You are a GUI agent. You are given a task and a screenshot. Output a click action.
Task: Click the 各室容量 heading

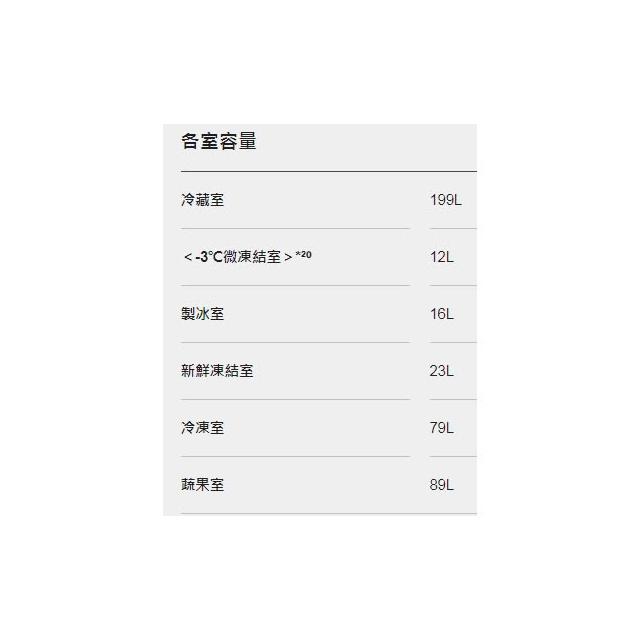(x=219, y=142)
